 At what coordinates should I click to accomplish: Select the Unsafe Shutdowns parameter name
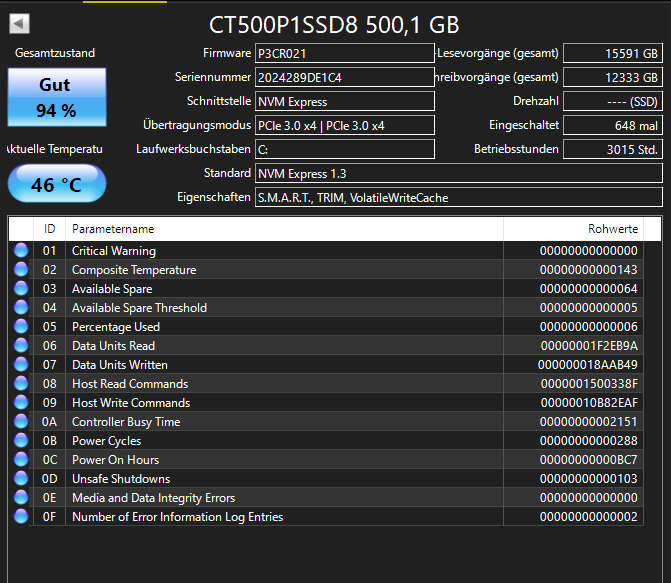click(x=121, y=479)
